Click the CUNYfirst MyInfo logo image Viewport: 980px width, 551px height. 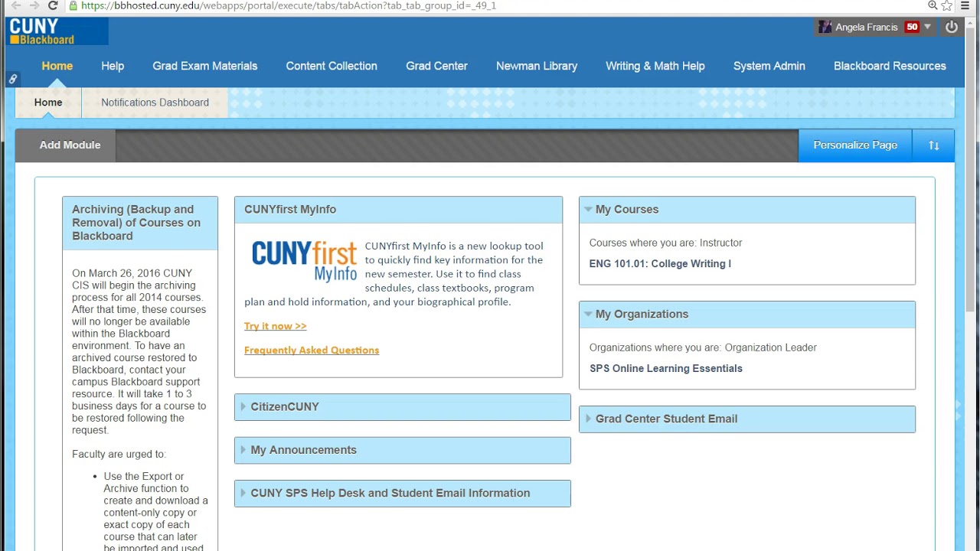(x=305, y=261)
